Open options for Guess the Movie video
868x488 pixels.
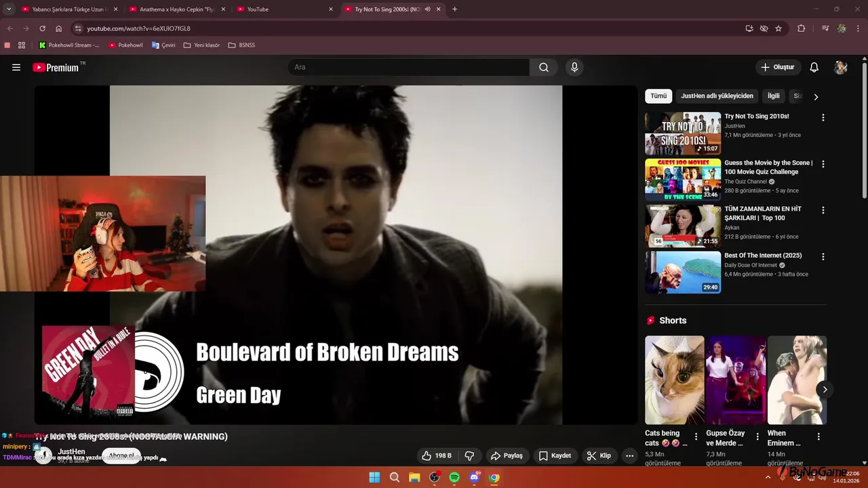tap(823, 164)
